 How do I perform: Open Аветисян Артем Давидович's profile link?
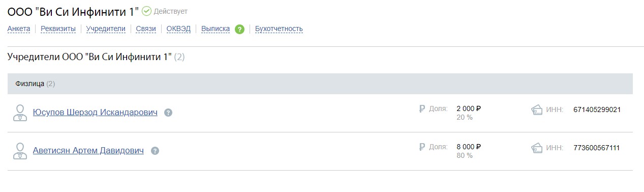[88, 150]
